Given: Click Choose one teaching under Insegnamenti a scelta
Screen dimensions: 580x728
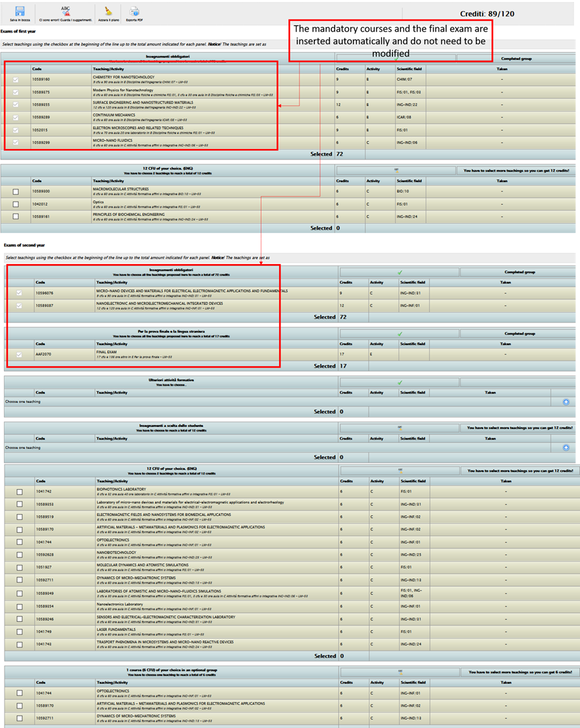Looking at the screenshot, I should [x=23, y=448].
